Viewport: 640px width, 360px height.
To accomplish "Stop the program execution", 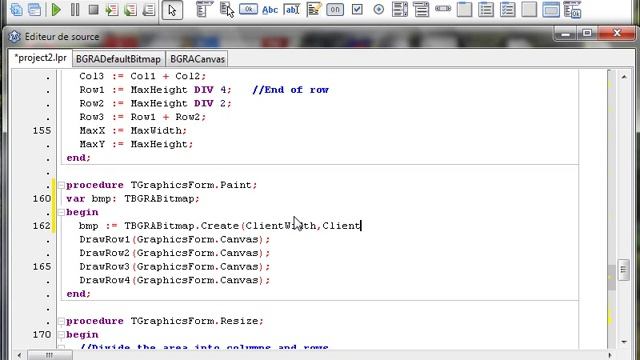I will click(93, 9).
